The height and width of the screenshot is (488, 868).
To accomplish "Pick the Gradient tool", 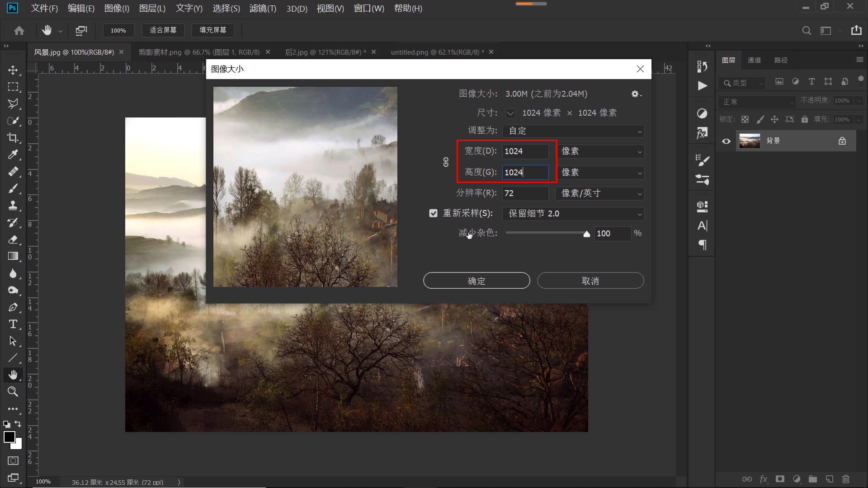I will pyautogui.click(x=13, y=256).
